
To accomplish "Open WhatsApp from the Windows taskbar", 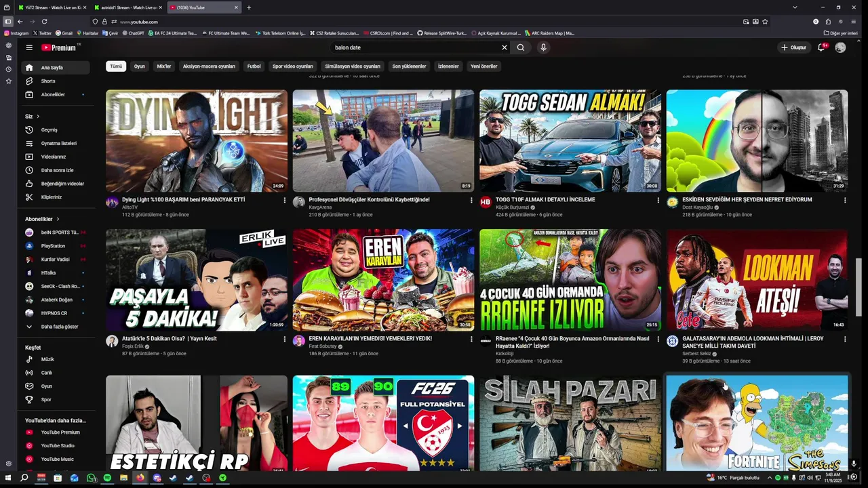I will pyautogui.click(x=91, y=478).
